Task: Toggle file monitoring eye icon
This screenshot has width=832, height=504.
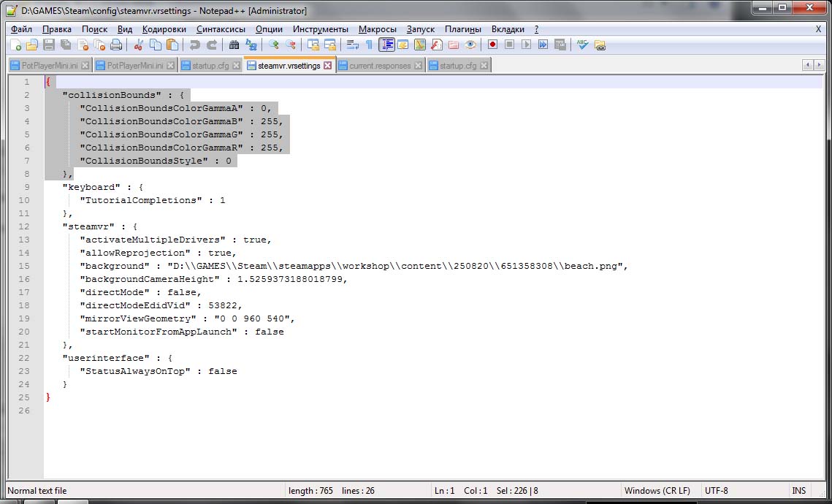Action: [x=470, y=45]
